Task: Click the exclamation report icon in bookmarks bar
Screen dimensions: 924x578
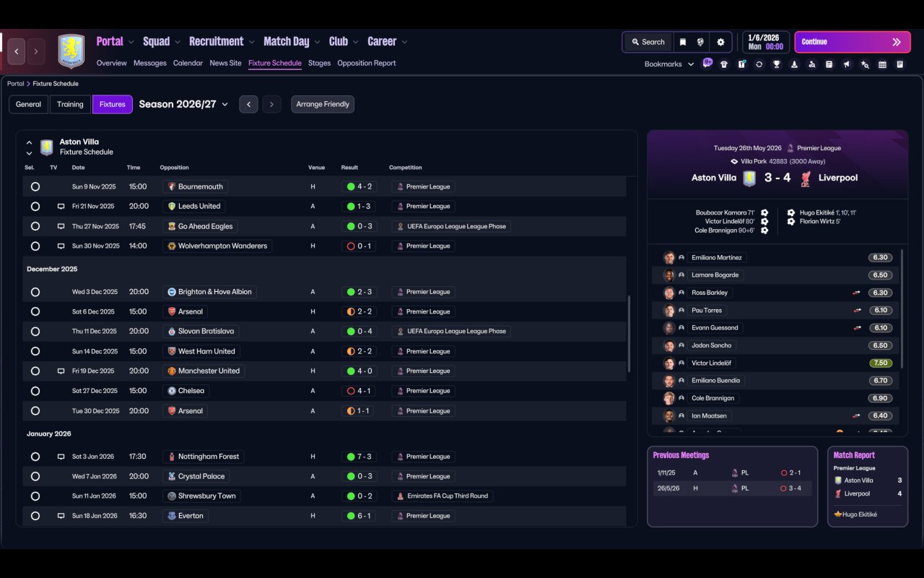Action: click(x=741, y=64)
